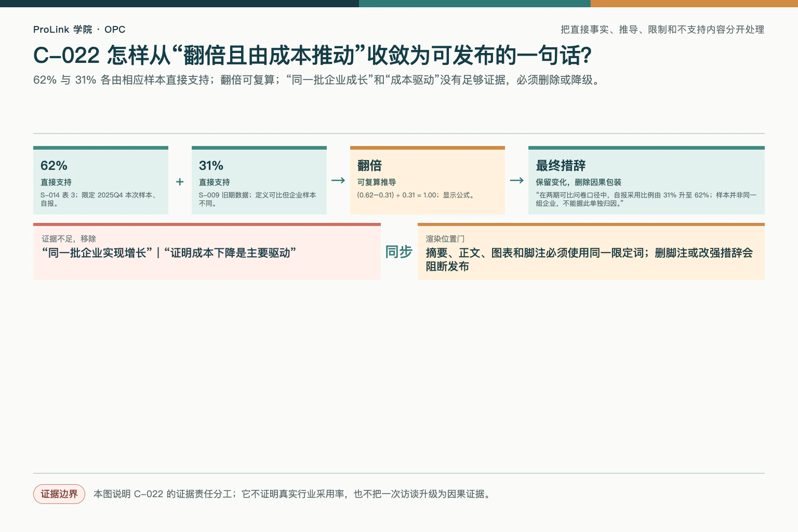Select 直接支持 label in the 31% card

click(215, 182)
